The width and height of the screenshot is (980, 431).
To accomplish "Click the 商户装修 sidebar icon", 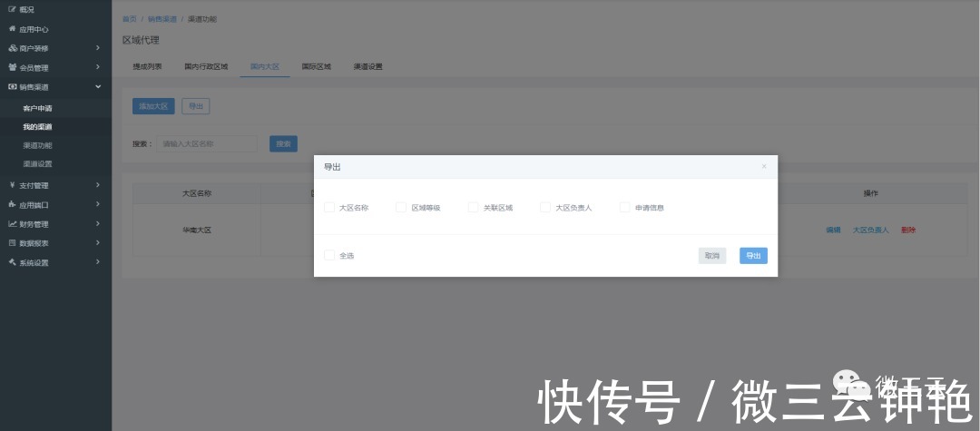I will (x=13, y=48).
